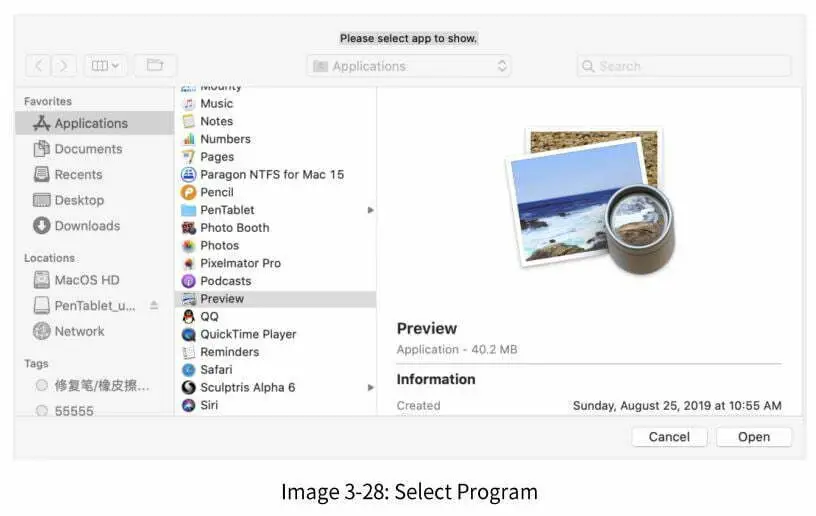Click the Preview app icon in list
This screenshot has width=816, height=516.
188,299
